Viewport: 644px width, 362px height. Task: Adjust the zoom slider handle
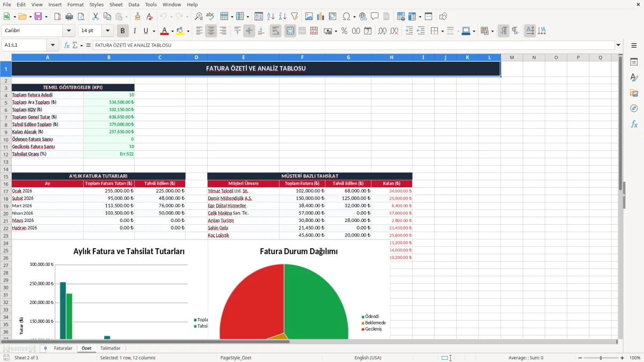click(601, 358)
